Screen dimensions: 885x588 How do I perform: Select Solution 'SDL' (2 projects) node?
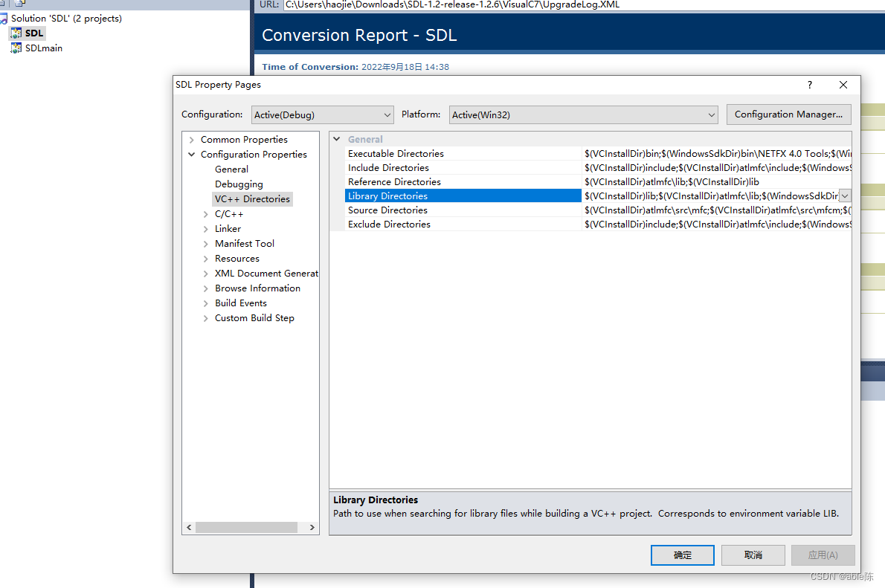(x=66, y=19)
